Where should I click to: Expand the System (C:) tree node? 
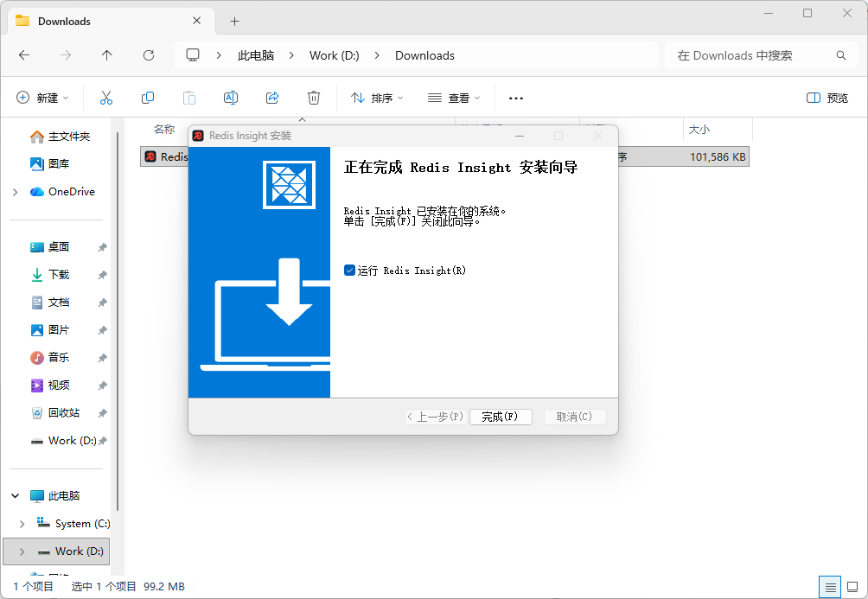coord(22,524)
